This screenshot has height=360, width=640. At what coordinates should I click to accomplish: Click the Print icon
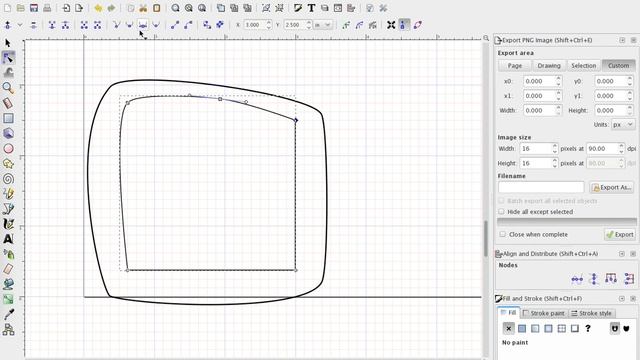click(47, 8)
